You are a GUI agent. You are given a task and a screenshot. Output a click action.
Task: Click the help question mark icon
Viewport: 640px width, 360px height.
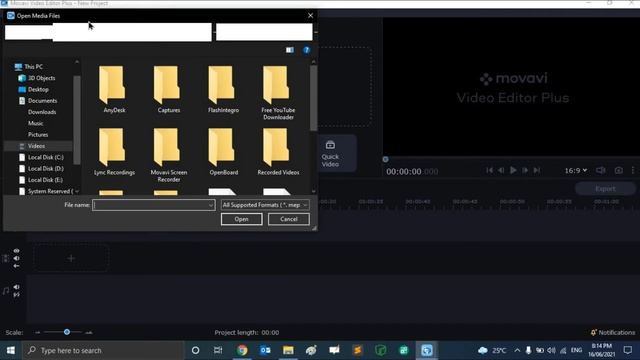[307, 50]
